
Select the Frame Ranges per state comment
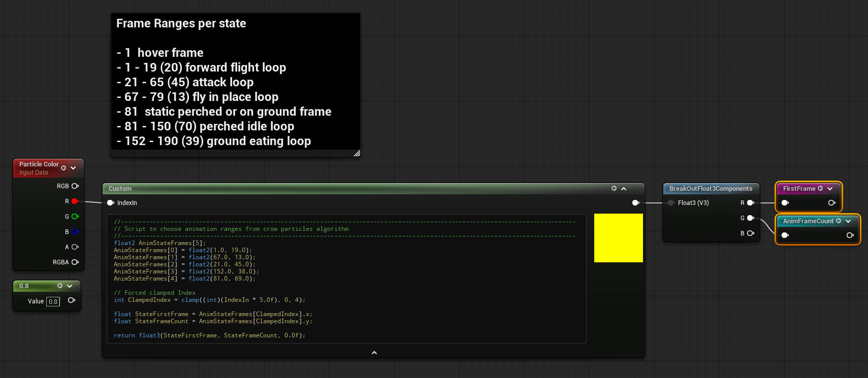tap(181, 24)
